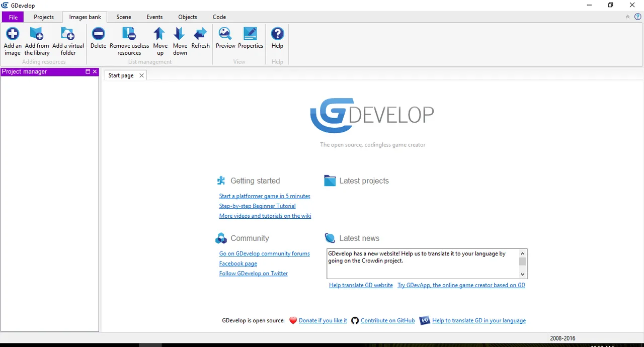Try GDevApp online game creator link
The height and width of the screenshot is (347, 644).
[461, 285]
